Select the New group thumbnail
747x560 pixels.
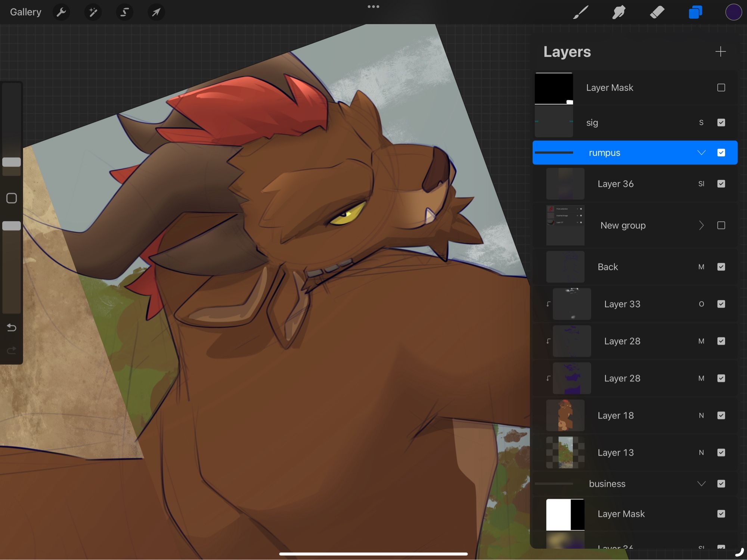pyautogui.click(x=565, y=225)
